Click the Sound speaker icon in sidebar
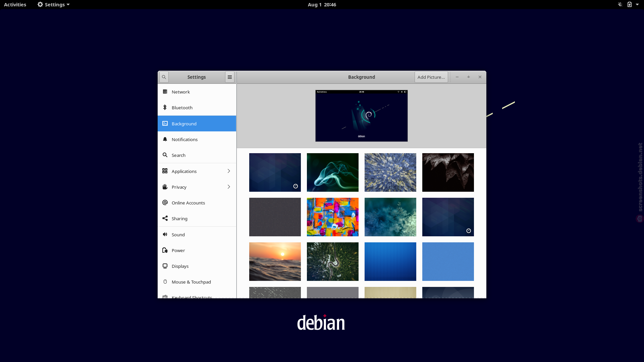Image resolution: width=644 pixels, height=362 pixels. 165,234
